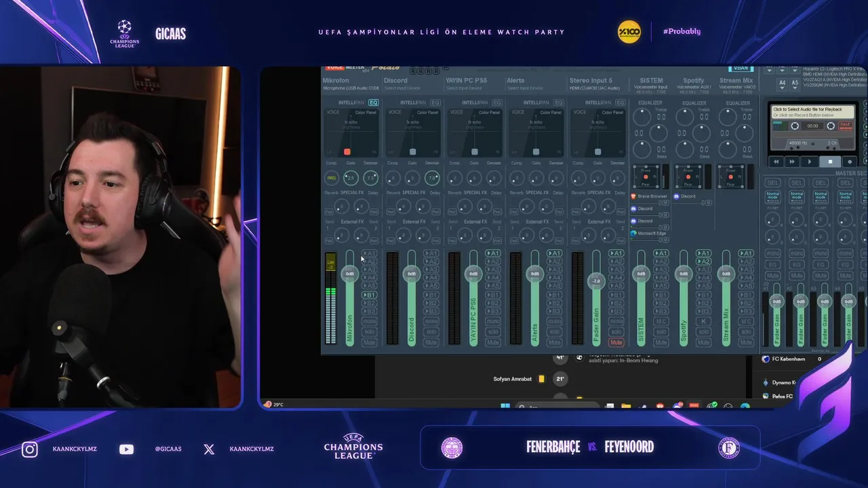This screenshot has width=868, height=488.
Task: Click Spotify Front/Rear pan pad
Action: click(688, 177)
